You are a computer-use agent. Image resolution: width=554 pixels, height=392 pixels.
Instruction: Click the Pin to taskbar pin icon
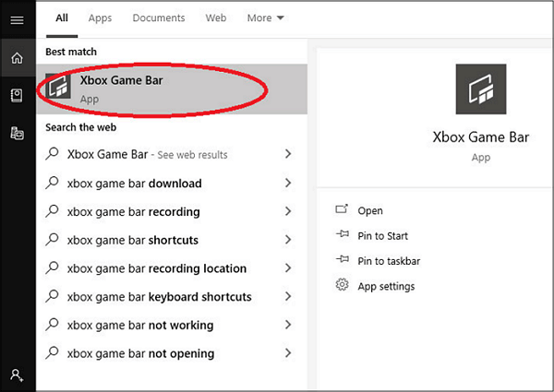tap(342, 261)
